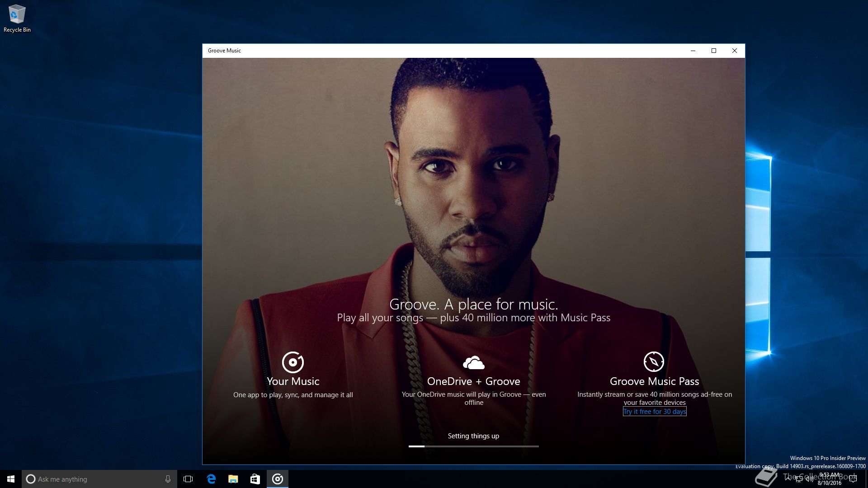The image size is (868, 488).
Task: Open File Explorer from the taskbar
Action: 233,479
